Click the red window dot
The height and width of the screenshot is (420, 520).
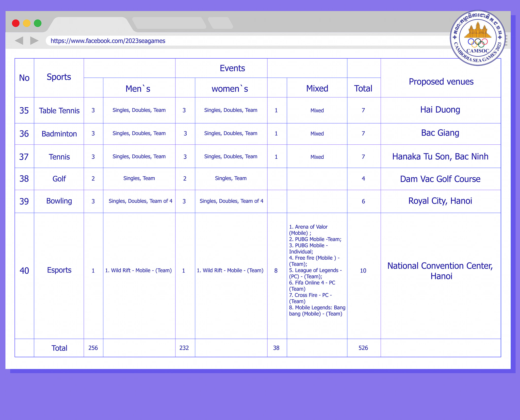16,23
